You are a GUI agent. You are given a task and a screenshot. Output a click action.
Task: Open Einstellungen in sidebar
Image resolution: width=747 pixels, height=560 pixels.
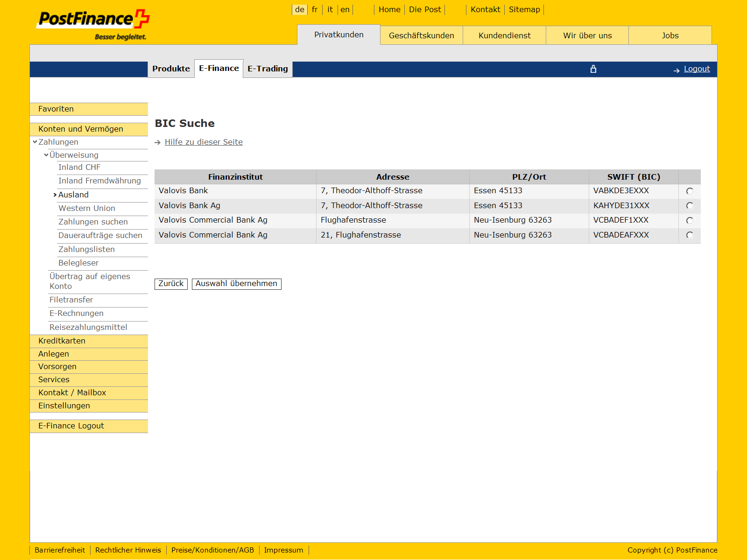click(x=89, y=406)
